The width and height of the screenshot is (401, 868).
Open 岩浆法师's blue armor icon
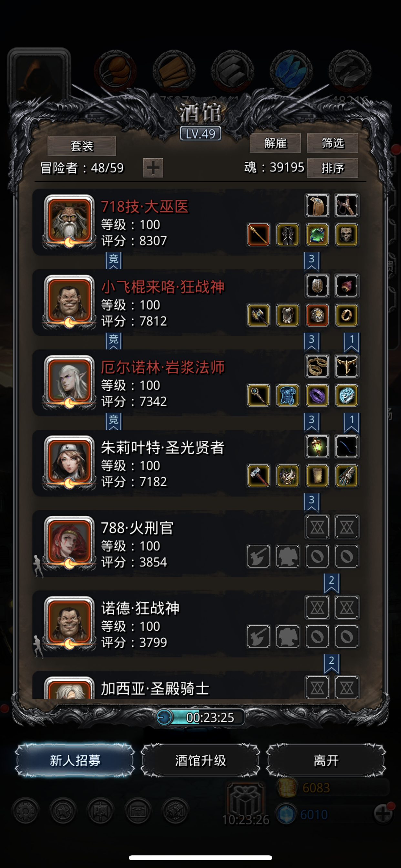pos(287,396)
